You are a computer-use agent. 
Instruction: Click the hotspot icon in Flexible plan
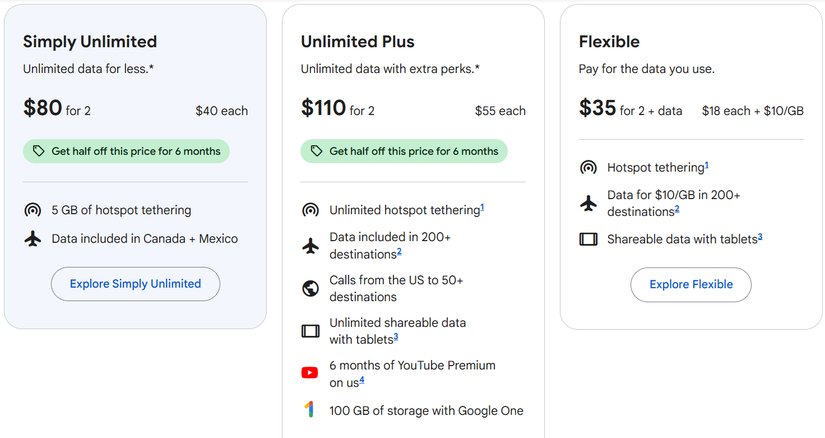pos(588,168)
